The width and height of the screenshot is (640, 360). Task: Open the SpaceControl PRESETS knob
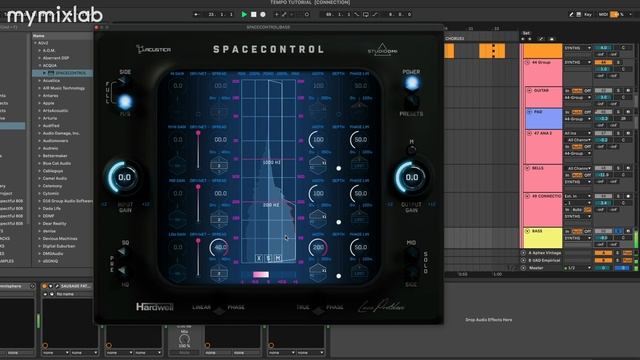click(411, 101)
